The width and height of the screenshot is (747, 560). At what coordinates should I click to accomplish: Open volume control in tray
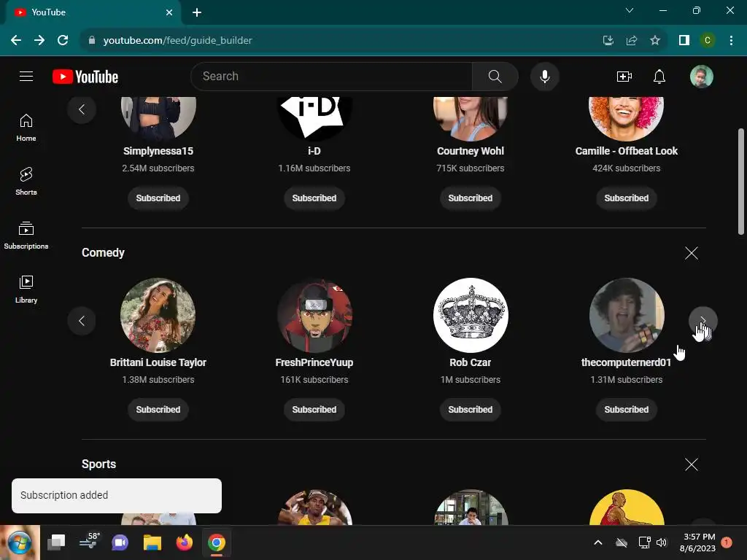point(662,542)
